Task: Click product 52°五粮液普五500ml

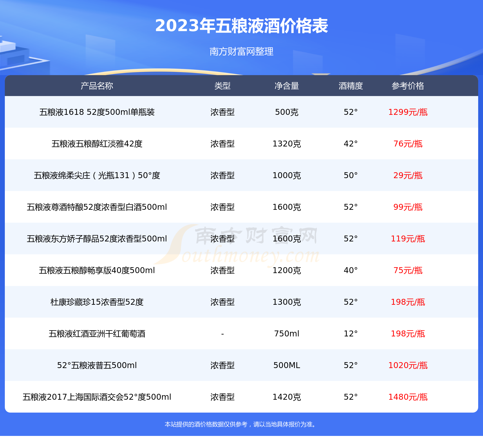Action: click(97, 365)
